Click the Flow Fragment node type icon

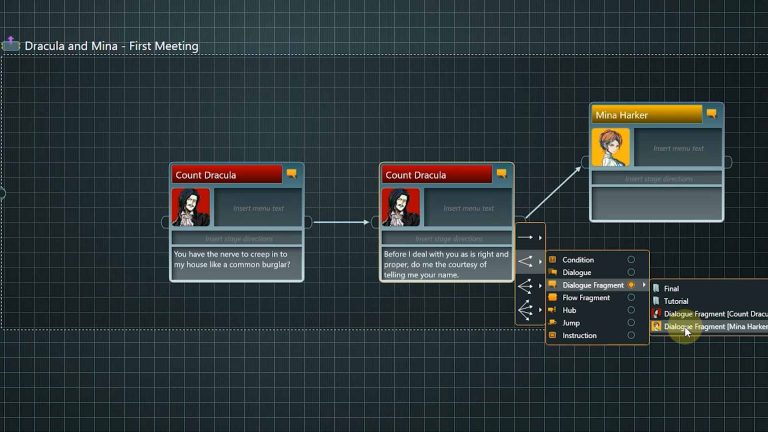point(552,297)
